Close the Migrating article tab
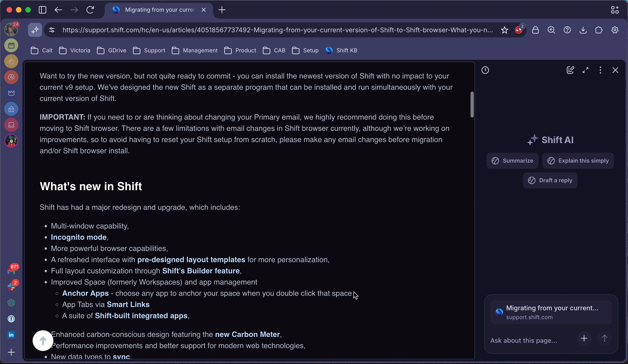The width and height of the screenshot is (628, 364). [203, 10]
